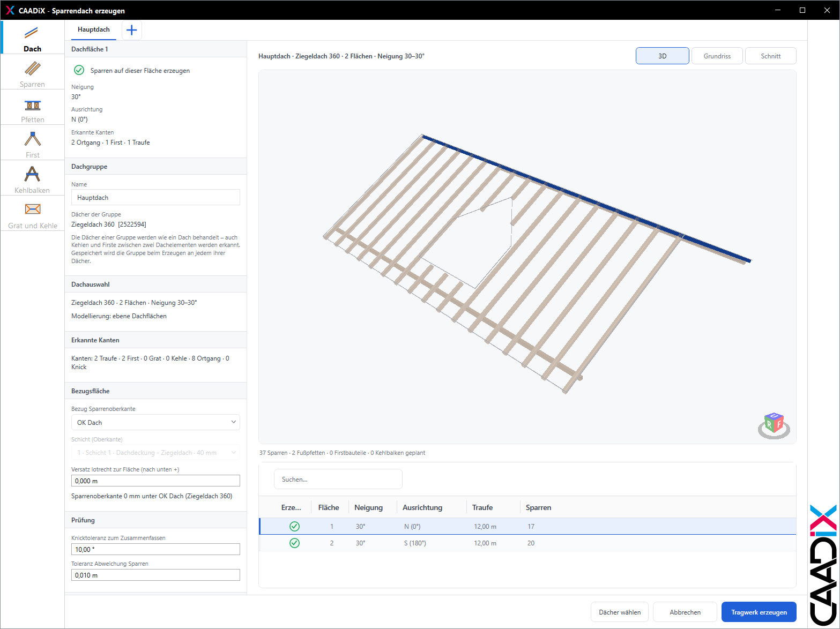The width and height of the screenshot is (840, 629).
Task: Click the Abbrechen button
Action: 685,612
